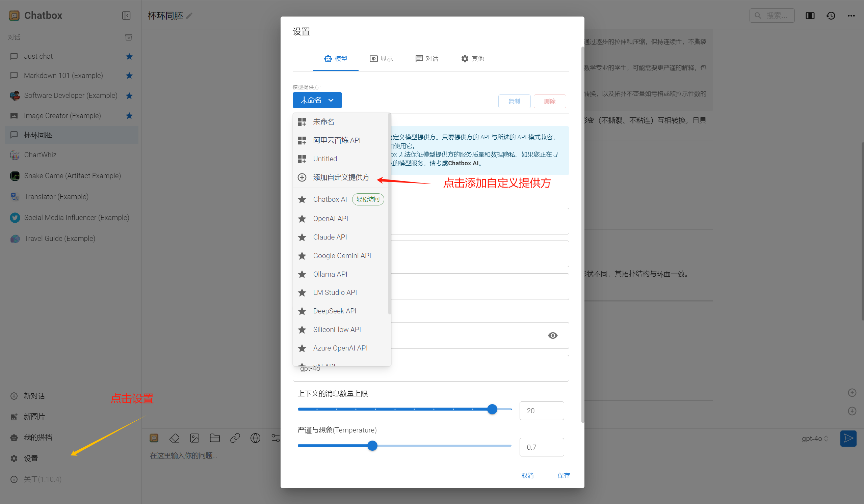The width and height of the screenshot is (864, 504).
Task: Switch to the 显示 settings tab
Action: click(x=381, y=59)
